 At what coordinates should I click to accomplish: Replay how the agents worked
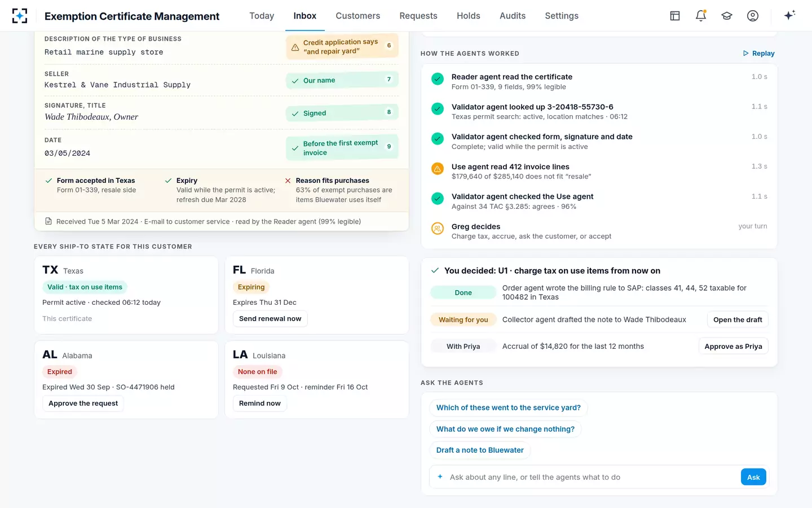pos(758,54)
